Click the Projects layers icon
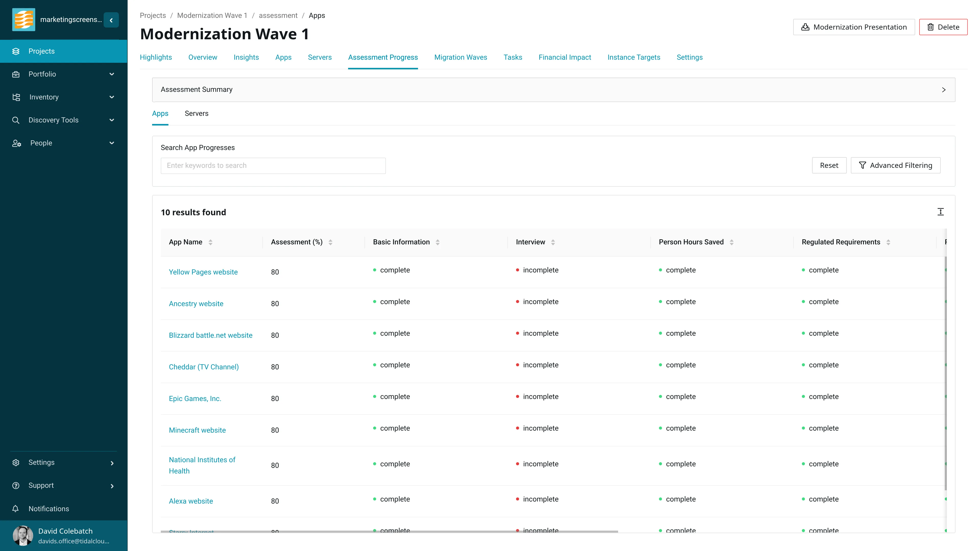The height and width of the screenshot is (551, 980). pos(16,51)
